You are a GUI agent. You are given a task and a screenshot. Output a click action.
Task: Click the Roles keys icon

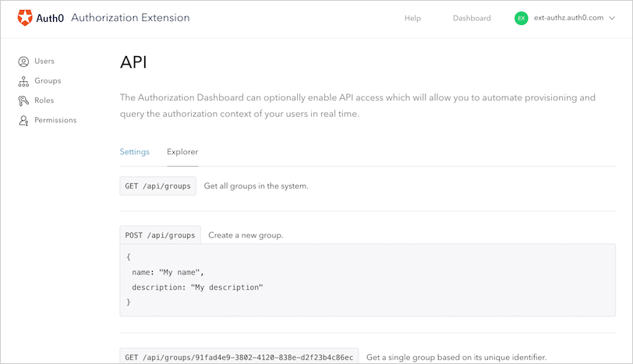23,101
